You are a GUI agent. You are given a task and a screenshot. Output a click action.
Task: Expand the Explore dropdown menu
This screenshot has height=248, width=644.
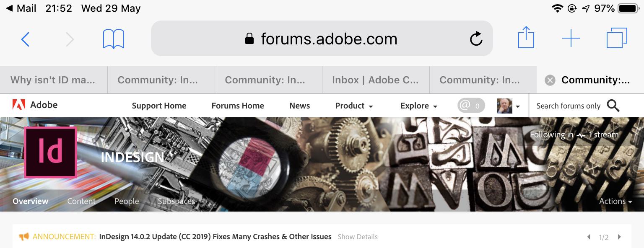tap(418, 106)
